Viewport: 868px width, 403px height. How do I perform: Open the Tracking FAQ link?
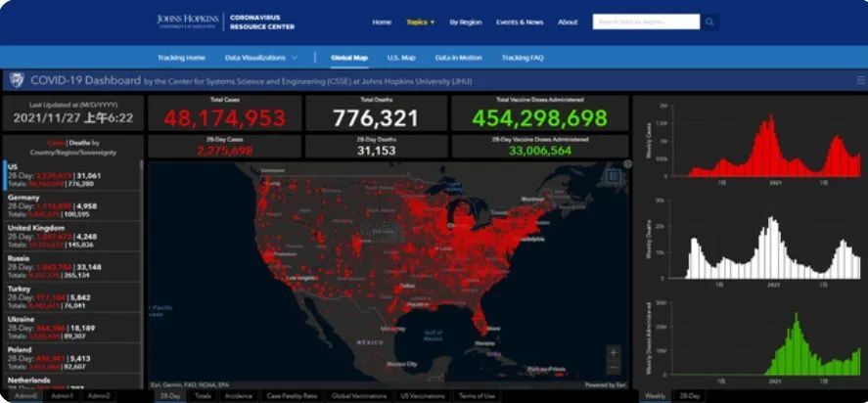523,58
